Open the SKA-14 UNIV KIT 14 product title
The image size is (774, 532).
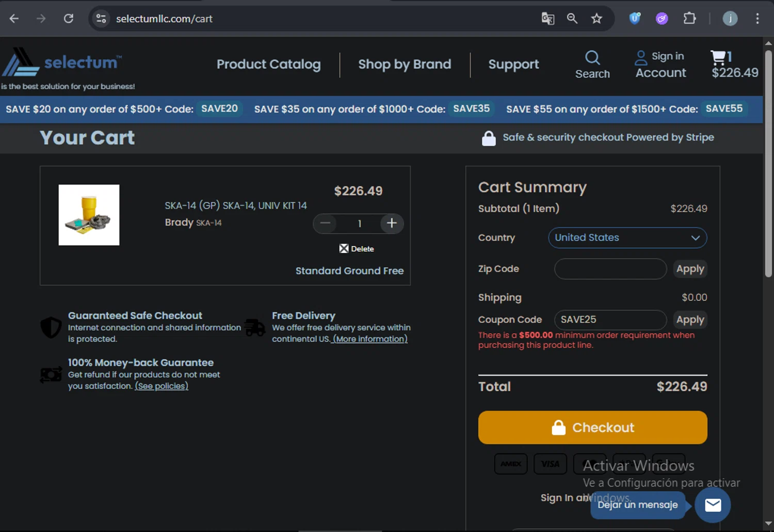[236, 205]
